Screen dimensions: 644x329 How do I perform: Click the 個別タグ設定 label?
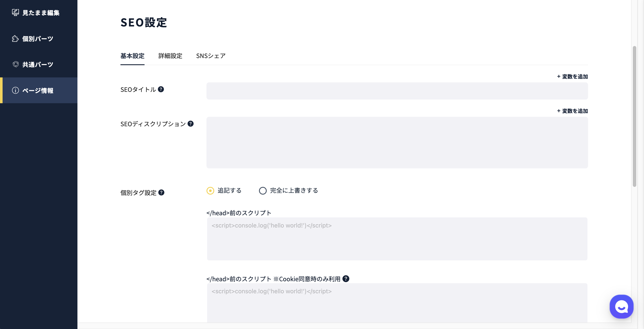coord(139,192)
